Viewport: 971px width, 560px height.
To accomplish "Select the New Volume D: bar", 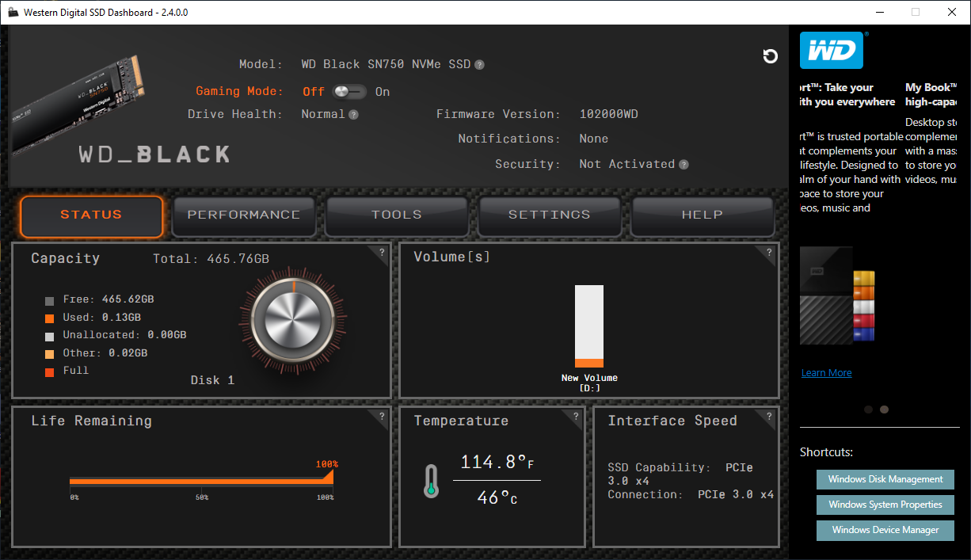I will tap(589, 326).
